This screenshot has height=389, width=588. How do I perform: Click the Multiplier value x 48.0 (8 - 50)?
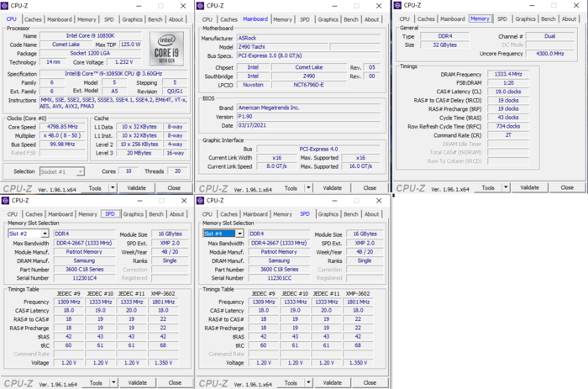click(62, 135)
